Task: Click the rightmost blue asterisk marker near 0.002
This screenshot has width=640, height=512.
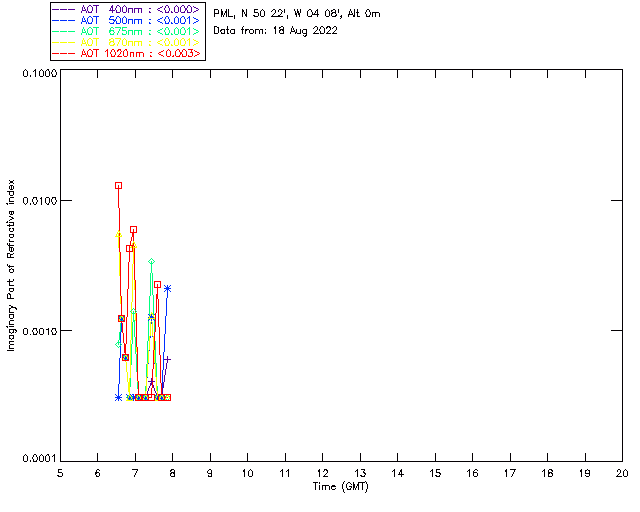Action: point(167,288)
